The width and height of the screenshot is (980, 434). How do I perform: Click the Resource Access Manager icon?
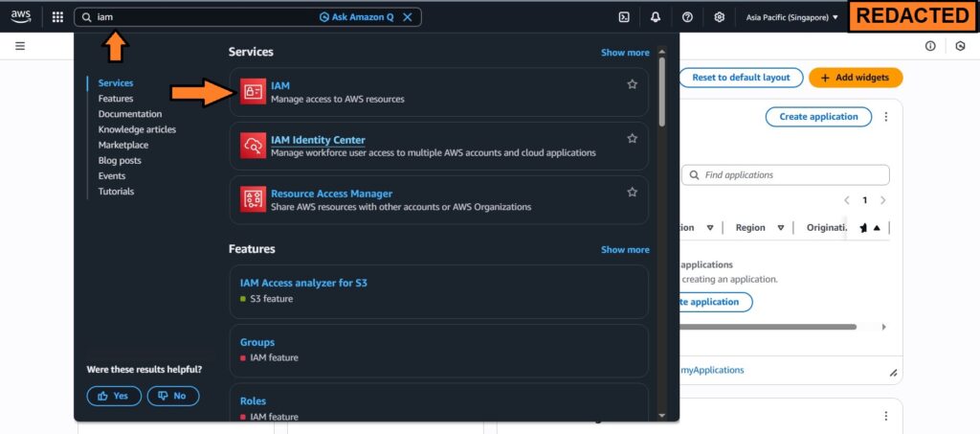(x=253, y=199)
